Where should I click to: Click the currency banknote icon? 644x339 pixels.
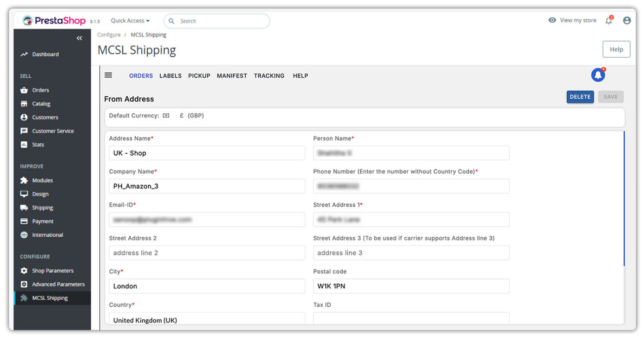pyautogui.click(x=166, y=116)
